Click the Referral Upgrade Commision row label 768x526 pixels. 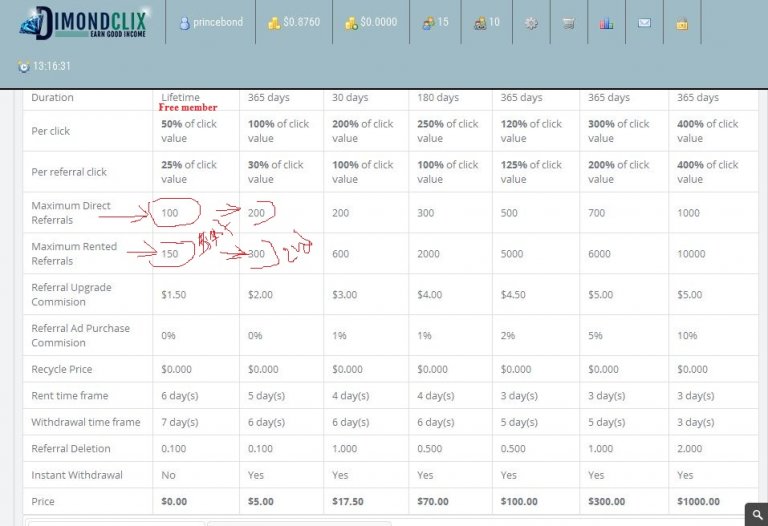point(71,294)
